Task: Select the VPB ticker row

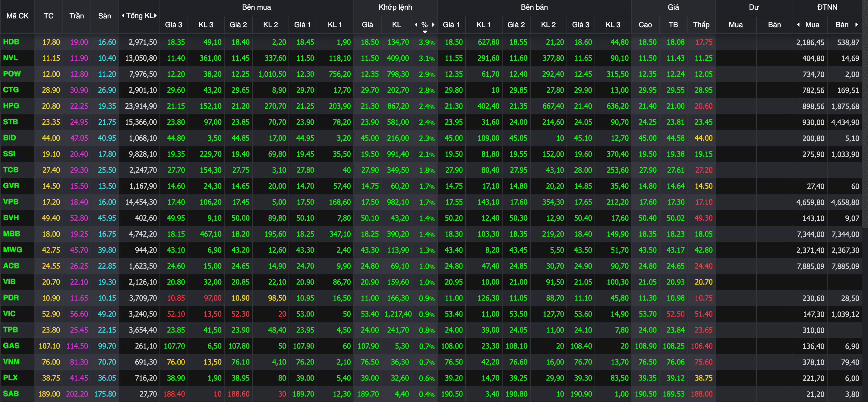Action: point(11,202)
